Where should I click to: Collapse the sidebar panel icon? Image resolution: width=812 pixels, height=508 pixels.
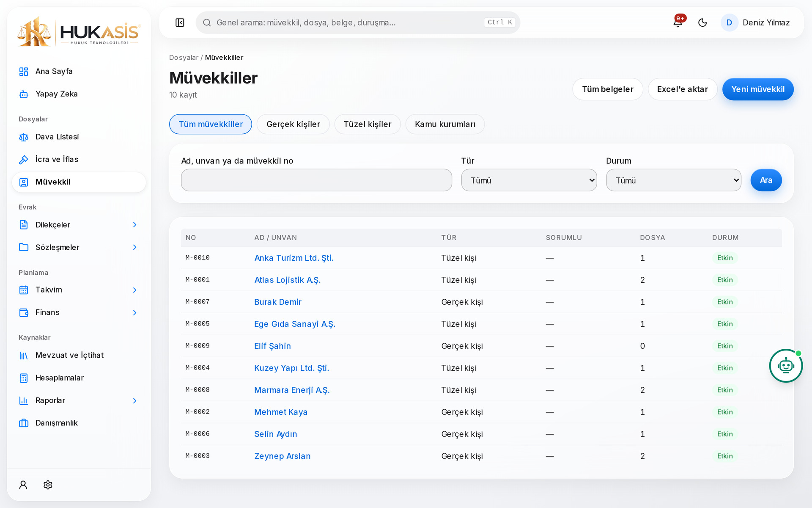coord(180,22)
